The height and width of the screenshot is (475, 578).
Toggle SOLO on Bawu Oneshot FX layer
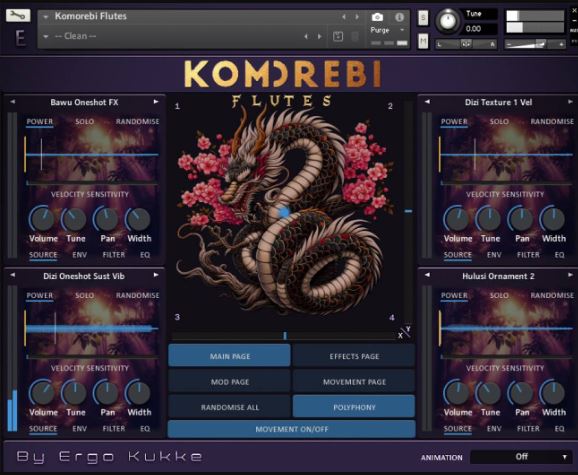click(x=84, y=122)
